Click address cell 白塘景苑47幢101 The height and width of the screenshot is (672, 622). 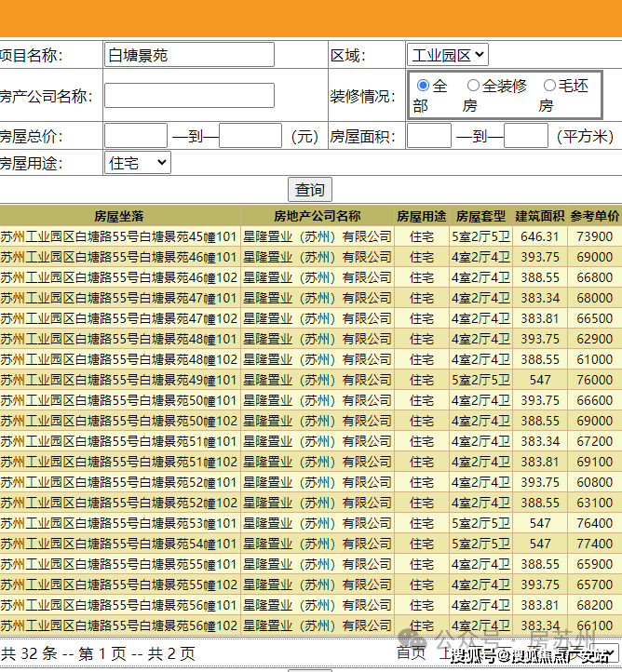click(x=119, y=298)
